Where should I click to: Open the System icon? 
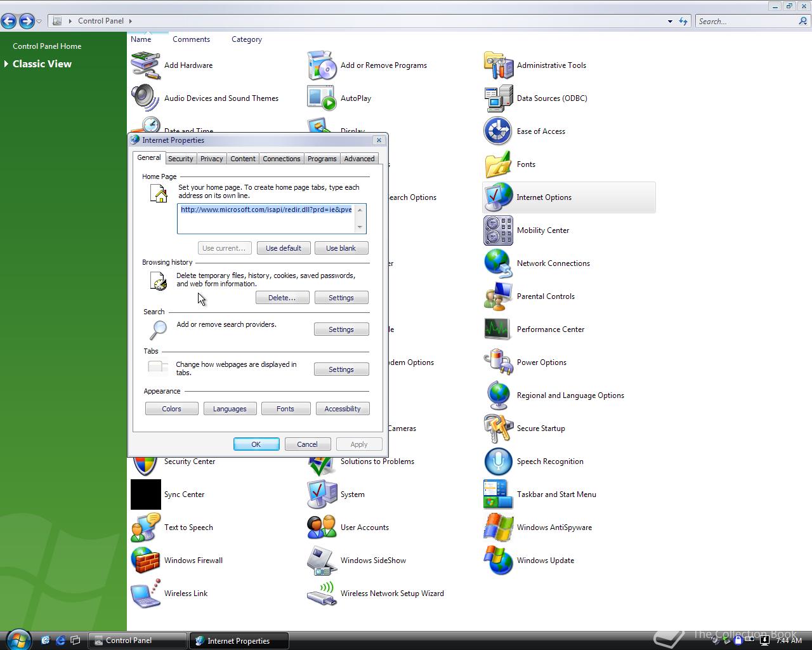click(x=322, y=494)
